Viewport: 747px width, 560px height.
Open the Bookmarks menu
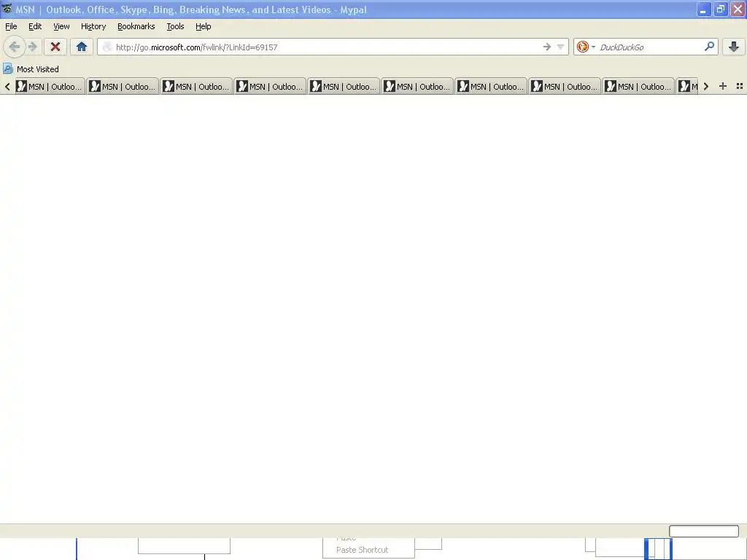136,27
